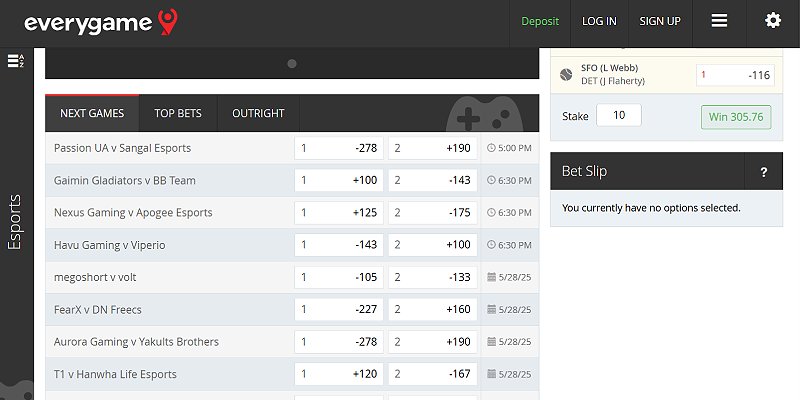This screenshot has width=800, height=400.
Task: Click the Sign Up button
Action: coord(660,21)
